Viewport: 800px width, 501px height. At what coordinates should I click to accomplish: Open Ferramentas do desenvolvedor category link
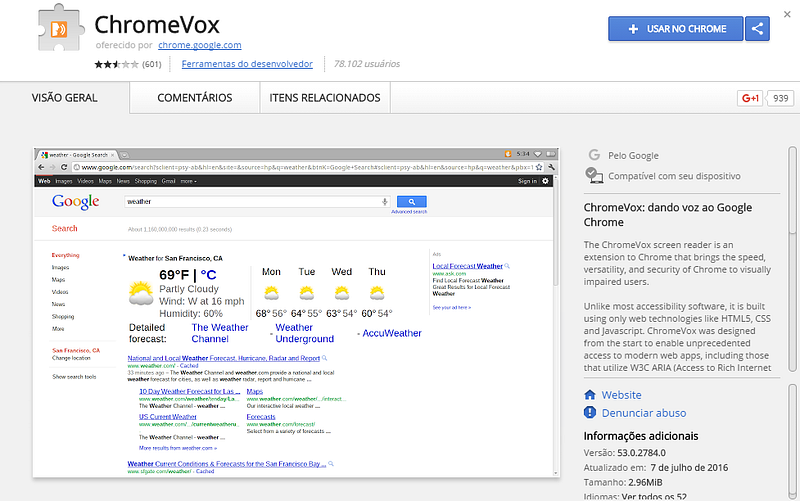[247, 64]
